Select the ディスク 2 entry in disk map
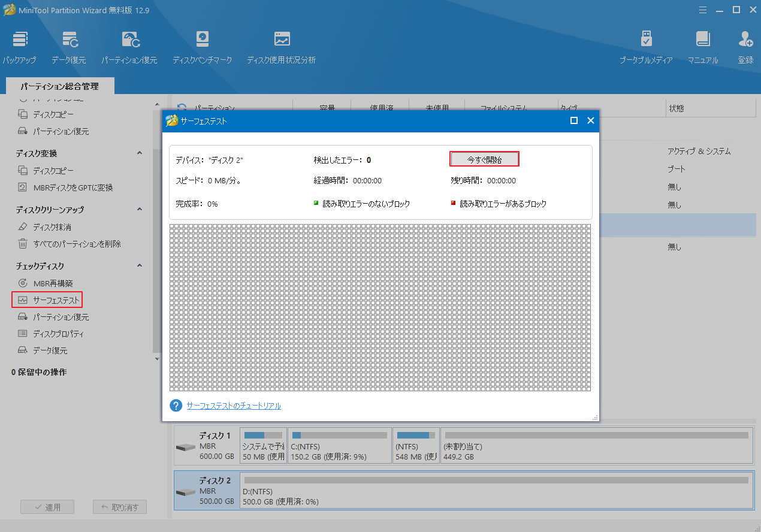 pos(206,490)
